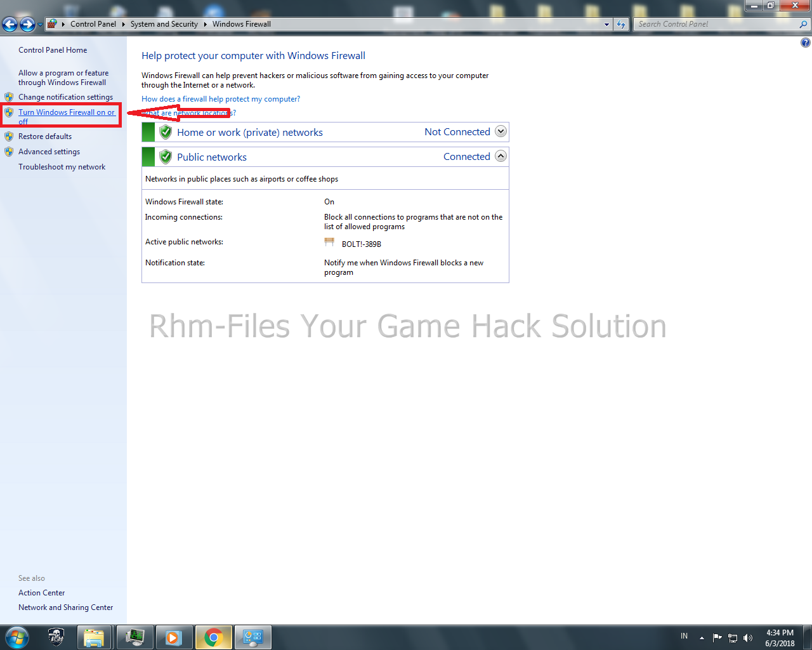Click green shield icon for Public networks
812x650 pixels.
pos(166,157)
